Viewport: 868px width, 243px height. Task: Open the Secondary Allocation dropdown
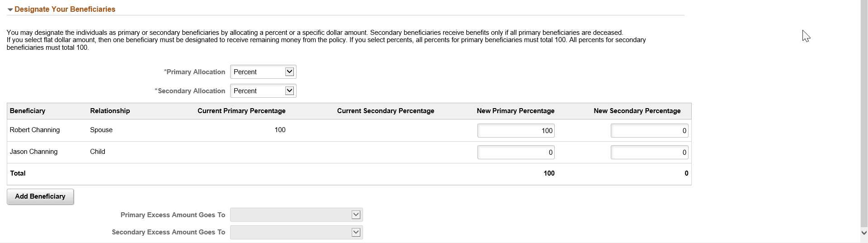pyautogui.click(x=263, y=91)
